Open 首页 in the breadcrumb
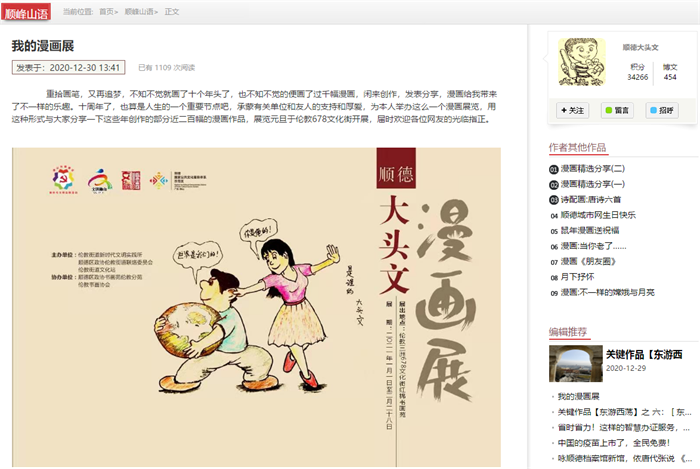The width and height of the screenshot is (700, 469). click(x=106, y=12)
